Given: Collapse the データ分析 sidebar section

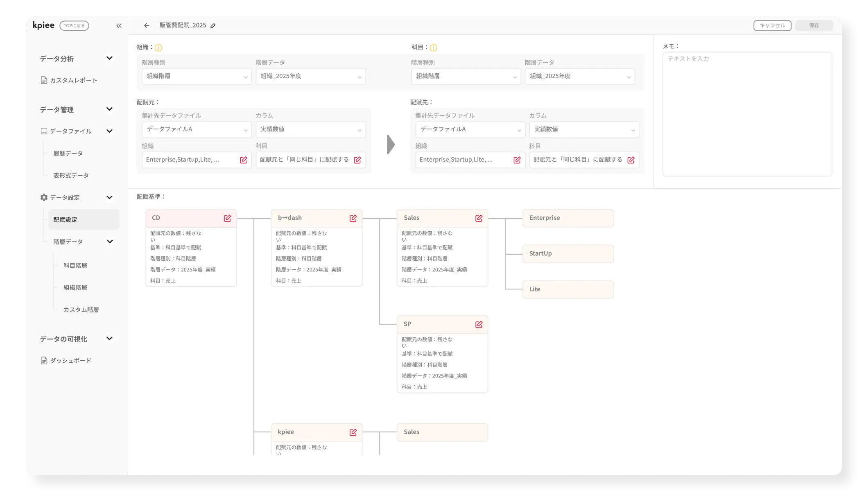Looking at the screenshot, I should (109, 58).
